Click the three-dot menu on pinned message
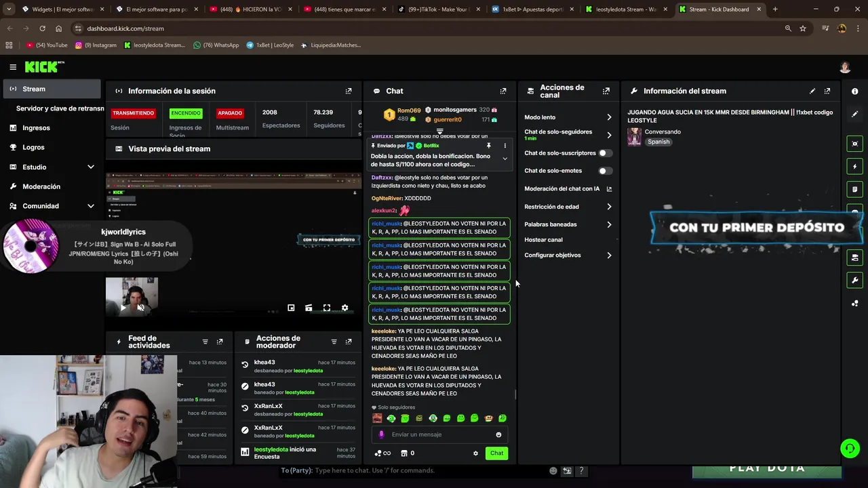Image resolution: width=868 pixels, height=488 pixels. click(x=505, y=146)
